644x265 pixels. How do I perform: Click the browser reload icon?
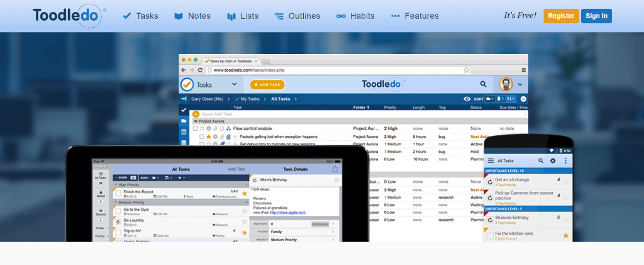pyautogui.click(x=199, y=70)
